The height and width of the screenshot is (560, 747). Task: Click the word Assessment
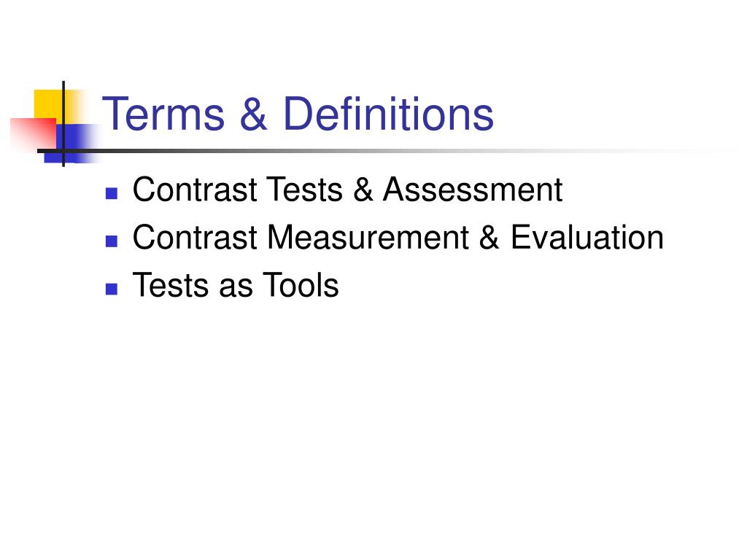coord(473,190)
